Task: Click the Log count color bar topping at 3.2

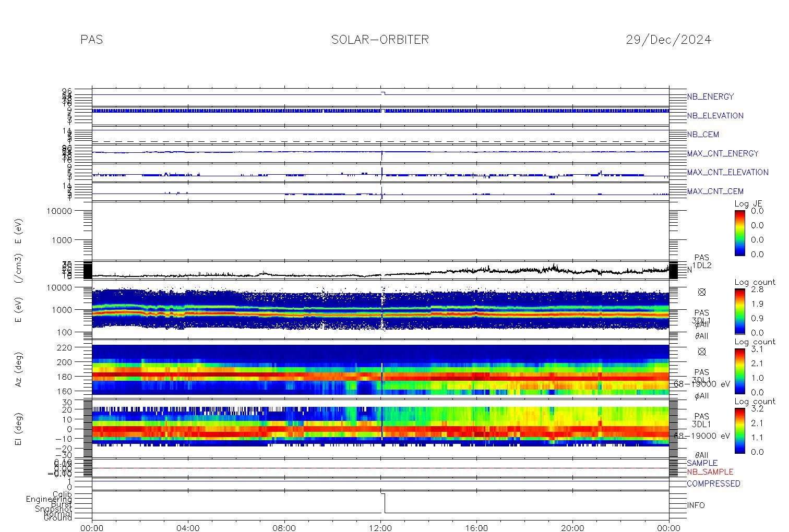Action: (x=740, y=430)
